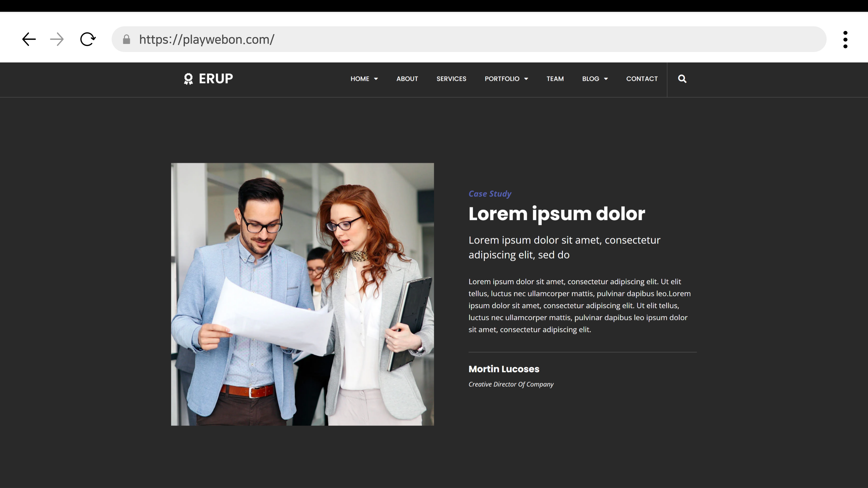868x488 pixels.
Task: Click the lock icon in address bar
Action: click(126, 39)
